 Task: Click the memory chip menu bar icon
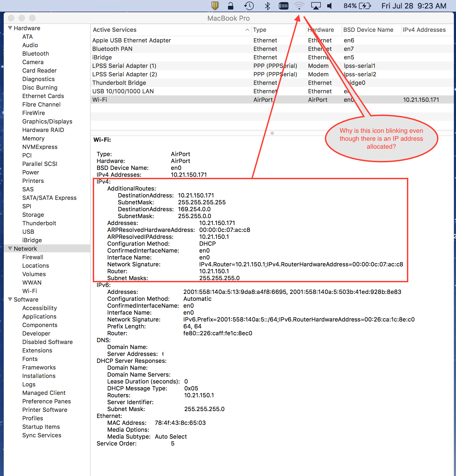pyautogui.click(x=283, y=6)
